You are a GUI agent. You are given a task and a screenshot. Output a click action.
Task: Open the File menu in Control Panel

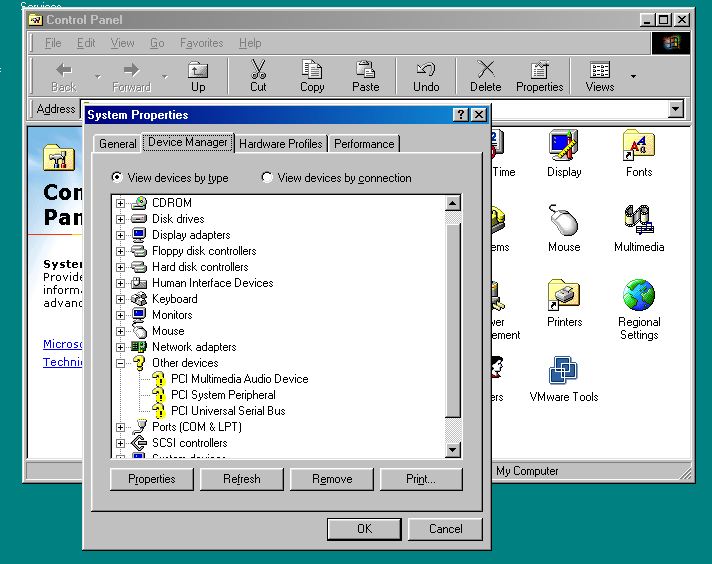pos(53,43)
